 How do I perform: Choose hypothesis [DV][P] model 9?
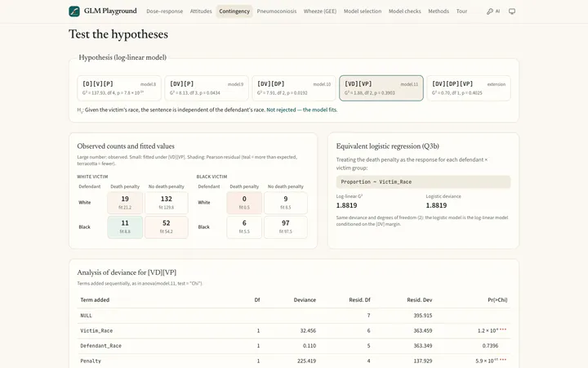(207, 88)
